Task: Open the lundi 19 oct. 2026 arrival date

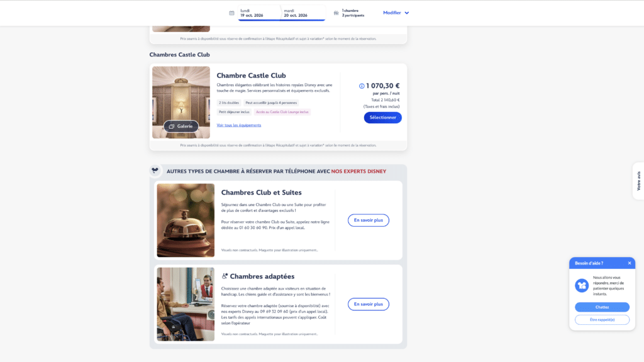Action: click(x=258, y=13)
